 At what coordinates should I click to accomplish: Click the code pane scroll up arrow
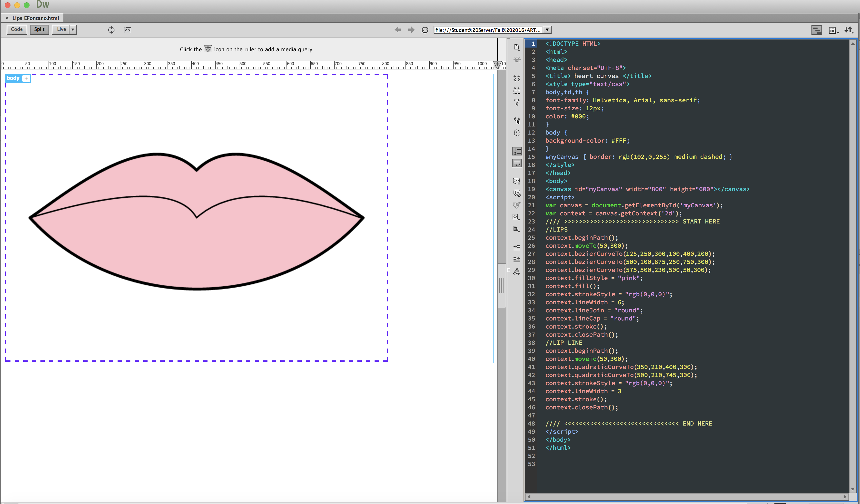pyautogui.click(x=853, y=43)
